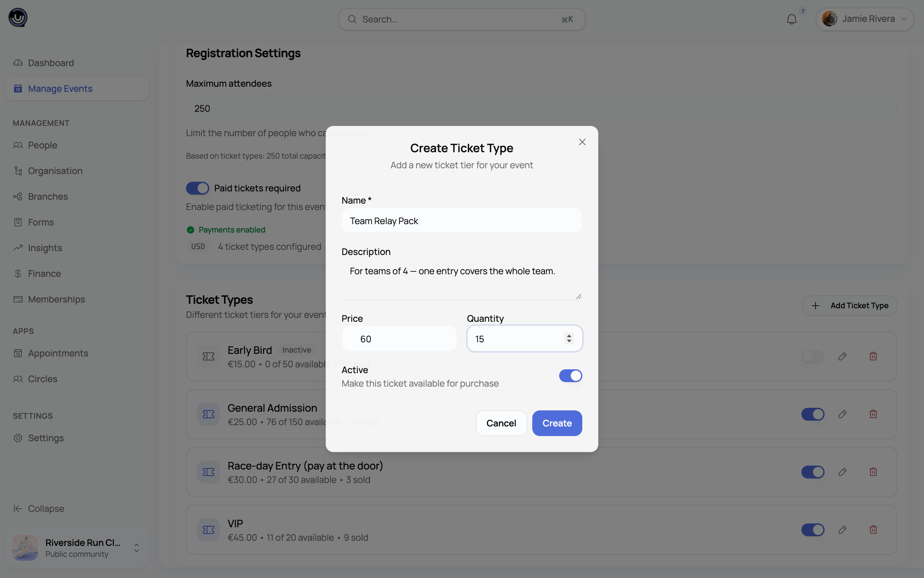Delete the Race-day Entry ticket

tap(873, 472)
